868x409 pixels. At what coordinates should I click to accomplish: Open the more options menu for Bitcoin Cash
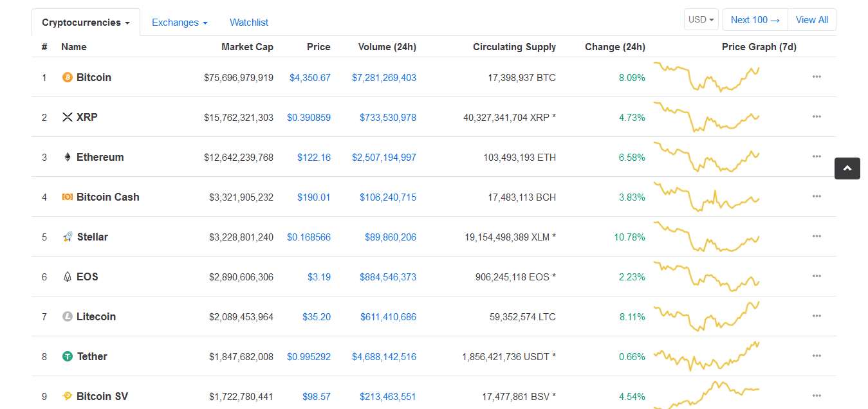817,196
